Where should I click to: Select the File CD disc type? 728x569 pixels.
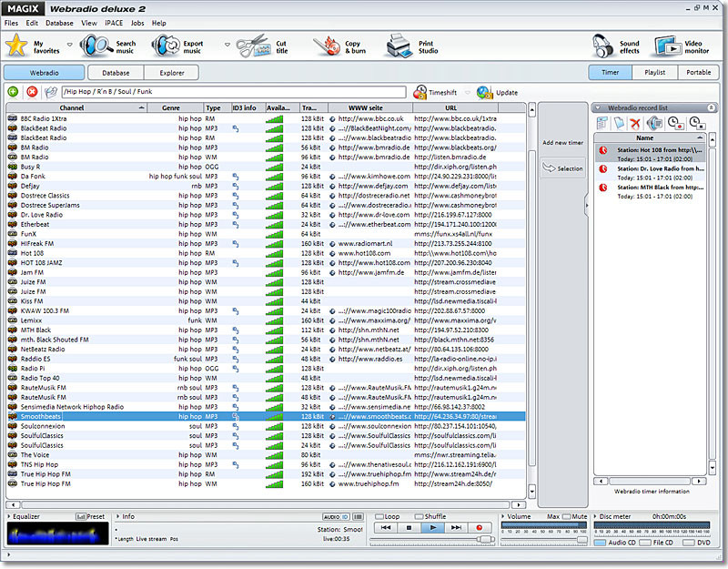[x=645, y=543]
